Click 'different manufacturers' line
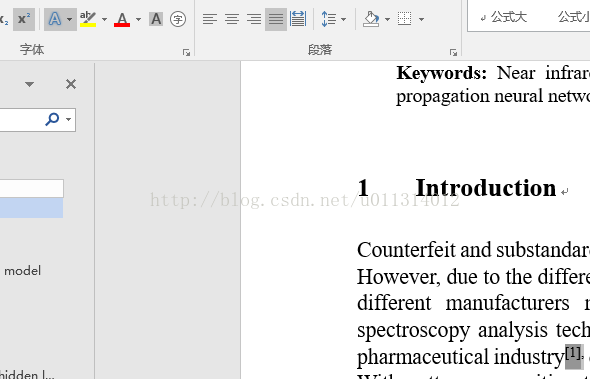 [473, 303]
